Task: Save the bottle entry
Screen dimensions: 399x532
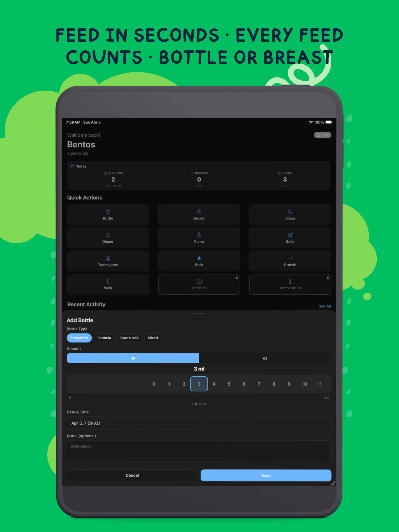Action: pos(266,475)
